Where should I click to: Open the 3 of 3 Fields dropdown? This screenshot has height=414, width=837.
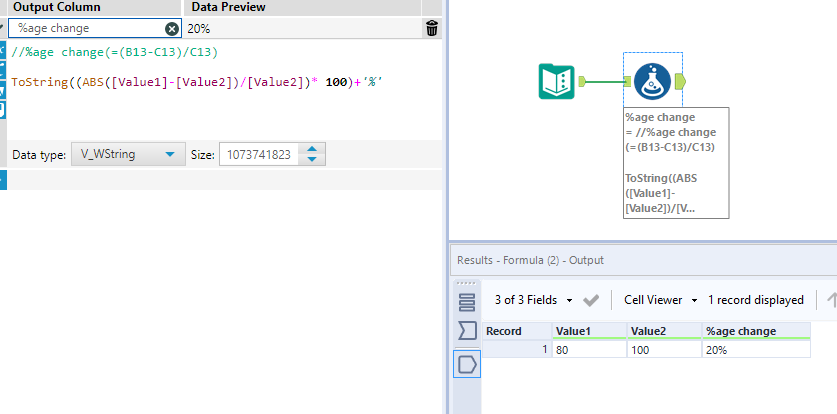pos(533,300)
